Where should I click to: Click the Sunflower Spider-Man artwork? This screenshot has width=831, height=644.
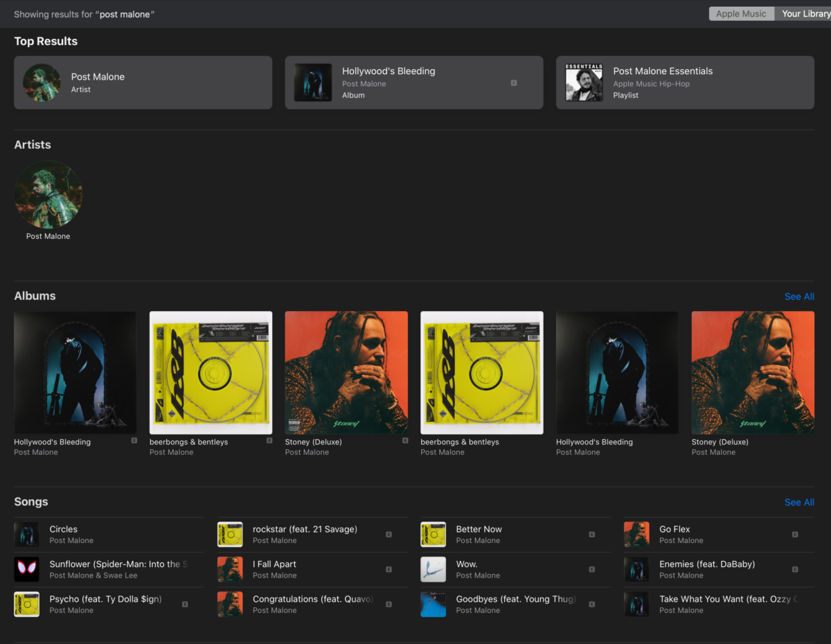[26, 569]
